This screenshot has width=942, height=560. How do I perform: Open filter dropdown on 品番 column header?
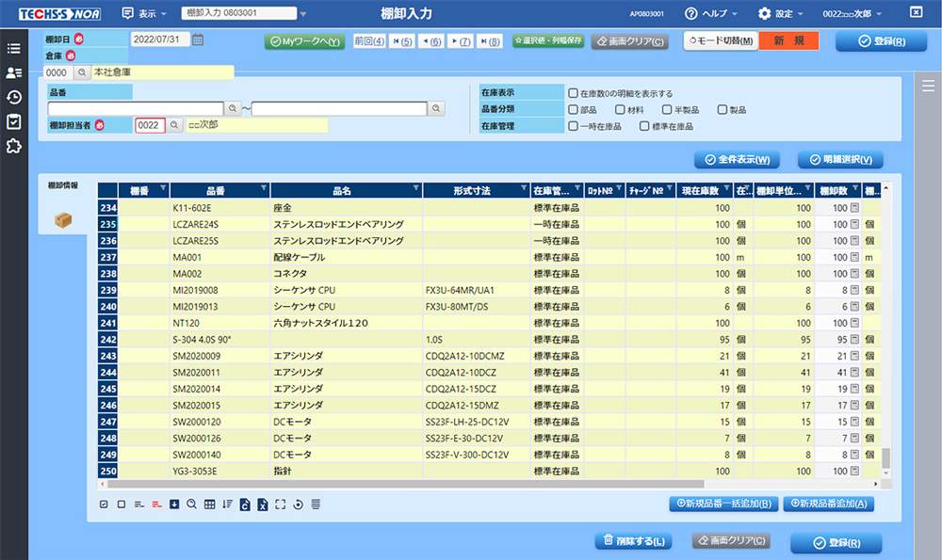tap(263, 188)
